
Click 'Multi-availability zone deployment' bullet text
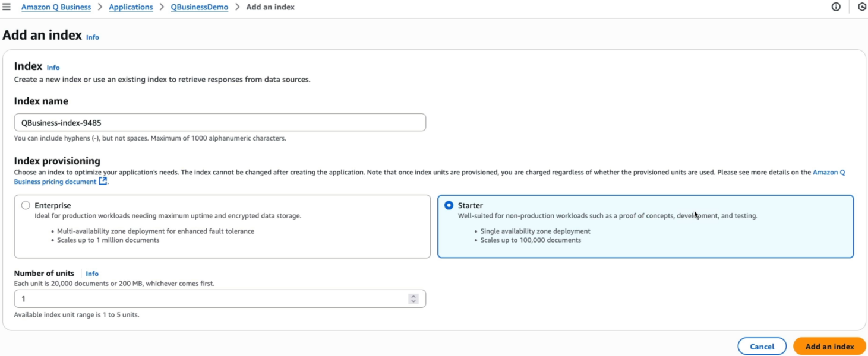(x=156, y=231)
